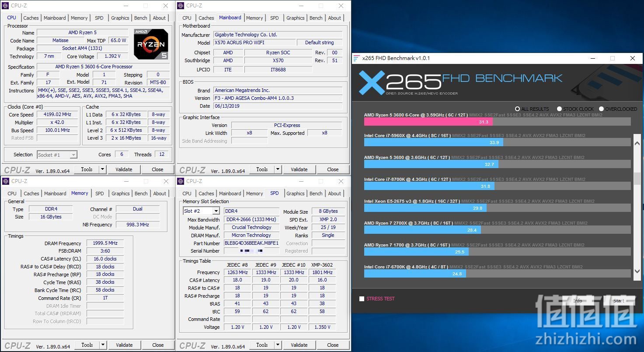Click Start button in x265 benchmark
This screenshot has height=352, width=644.
(x=618, y=301)
